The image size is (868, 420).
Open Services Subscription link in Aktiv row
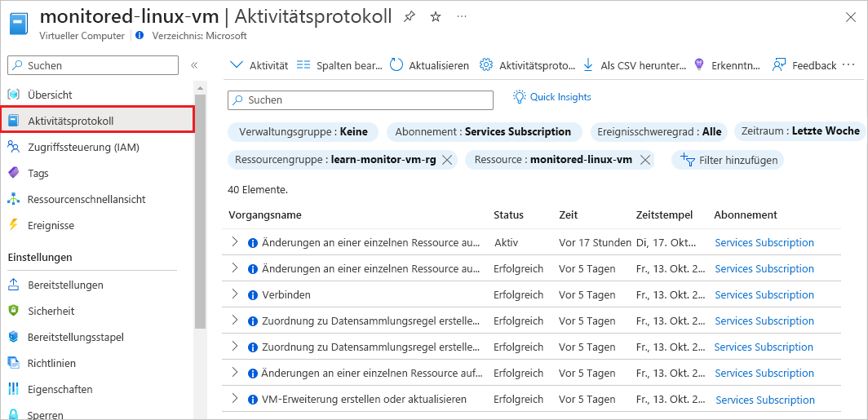click(x=764, y=242)
